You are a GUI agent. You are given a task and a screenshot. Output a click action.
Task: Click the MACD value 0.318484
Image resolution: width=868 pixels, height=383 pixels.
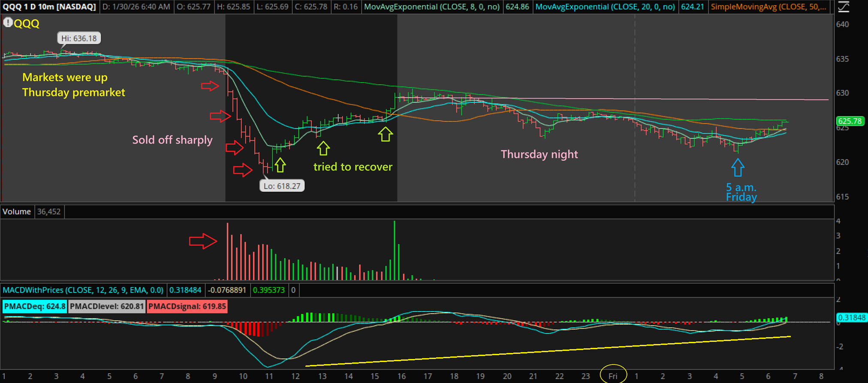[x=185, y=290]
